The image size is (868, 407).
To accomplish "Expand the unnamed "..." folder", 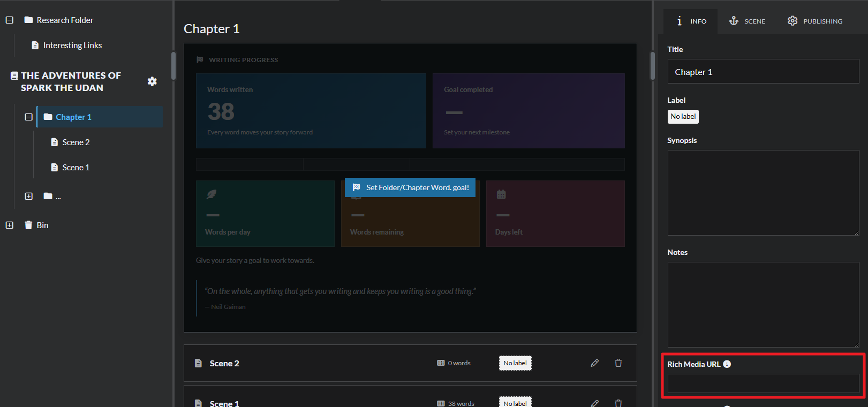I will (29, 196).
